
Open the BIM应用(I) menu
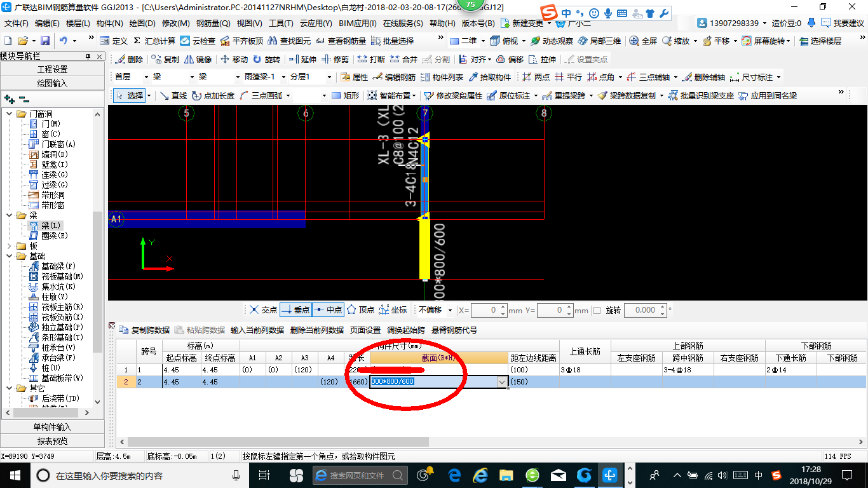pyautogui.click(x=358, y=24)
